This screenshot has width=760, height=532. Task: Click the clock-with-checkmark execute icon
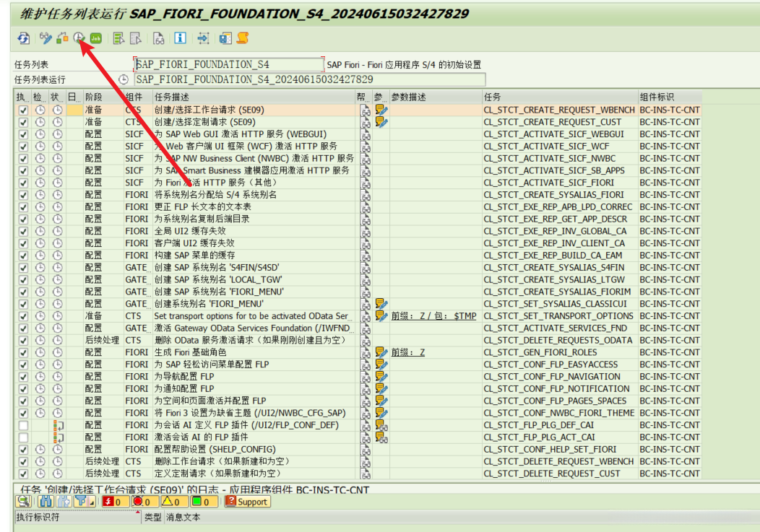pos(79,38)
